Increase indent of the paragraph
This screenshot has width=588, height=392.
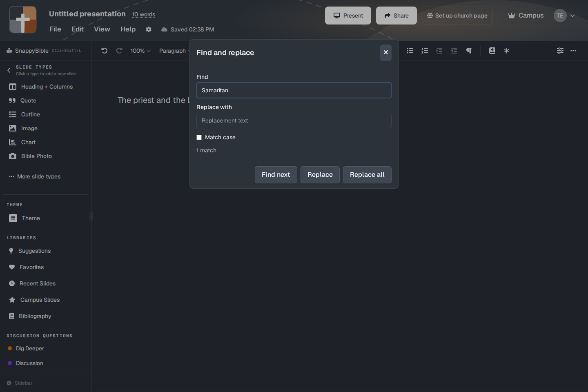(x=439, y=51)
